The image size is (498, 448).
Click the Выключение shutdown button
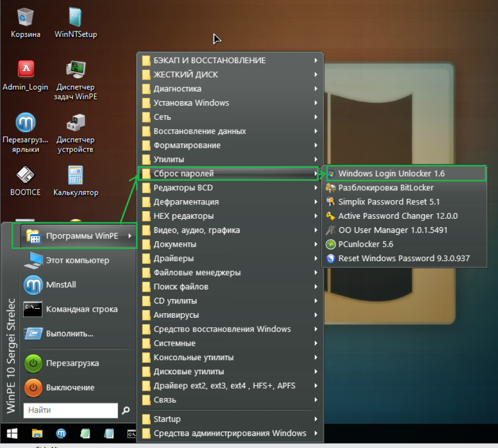point(78,388)
